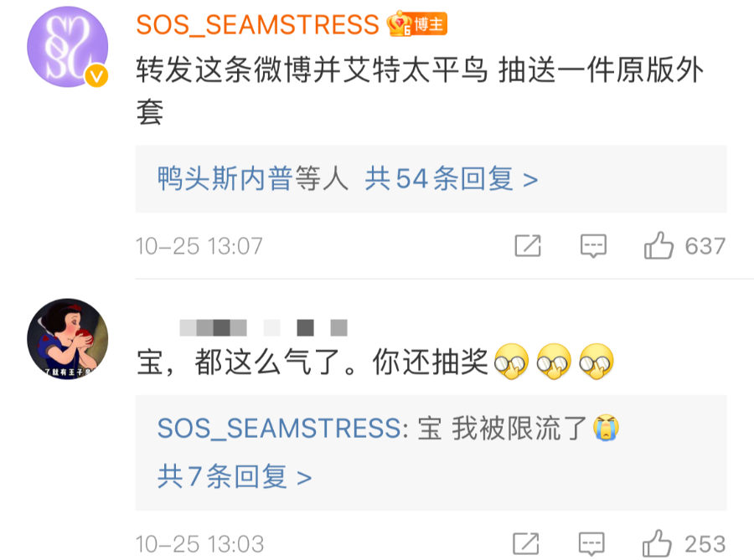
Task: Tap the yellow V verification badge
Action: coord(96,76)
